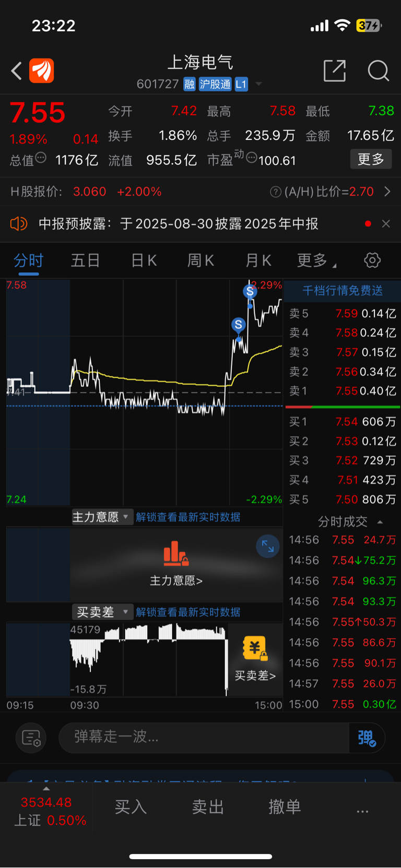Click unlock link beside 主力意愿
This screenshot has width=401, height=868.
(188, 517)
